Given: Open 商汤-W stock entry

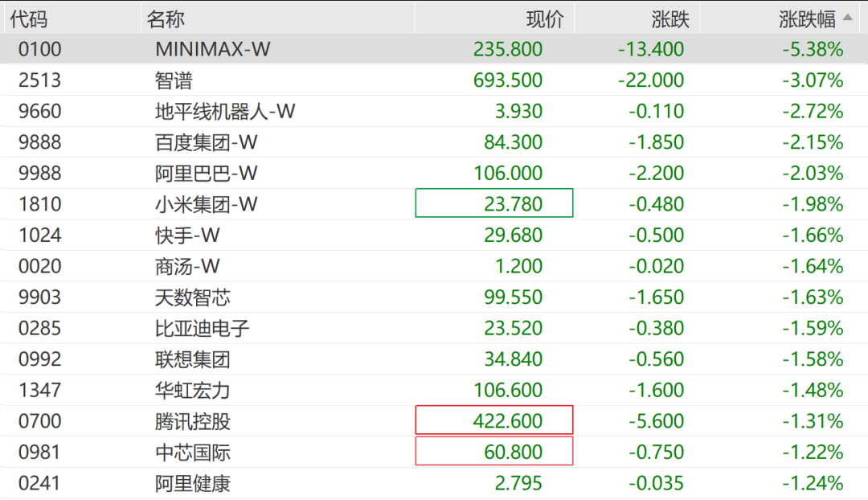Looking at the screenshot, I should click(187, 267).
